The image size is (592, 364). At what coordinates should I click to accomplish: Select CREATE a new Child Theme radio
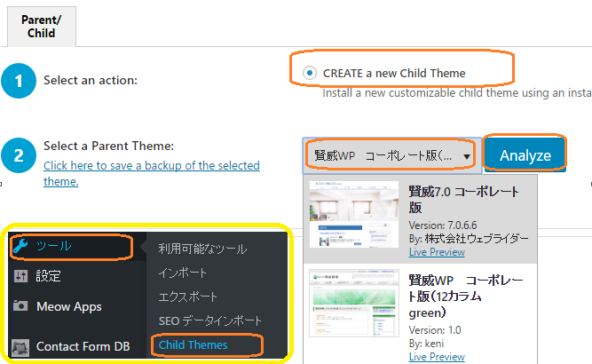coord(308,73)
